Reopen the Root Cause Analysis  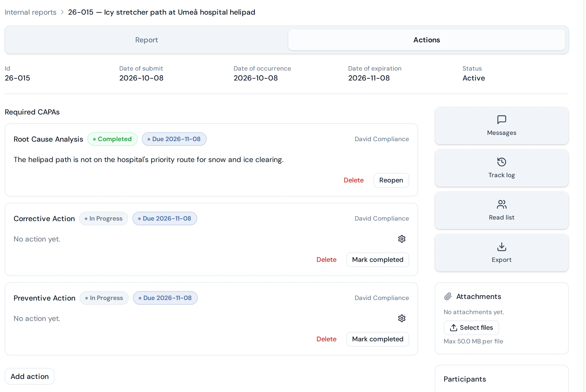tap(391, 180)
